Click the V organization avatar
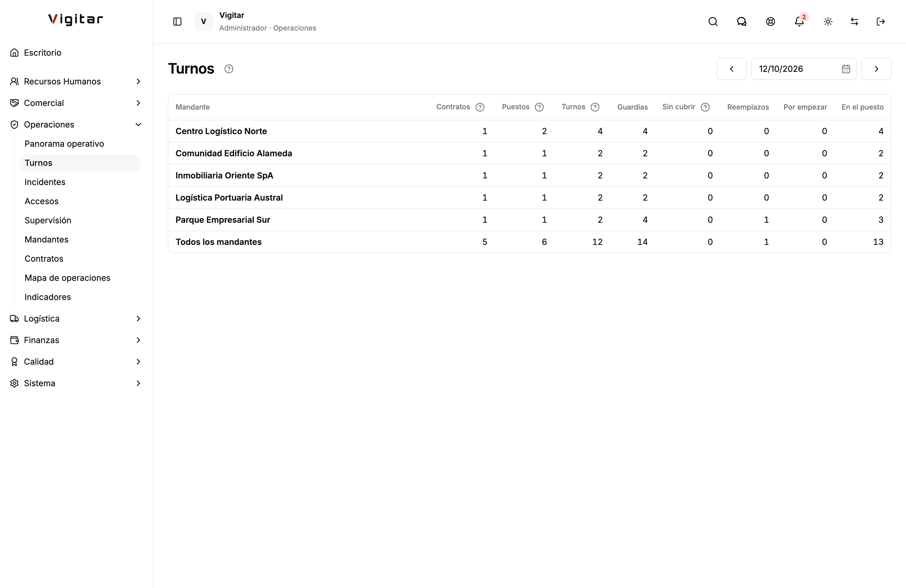Viewport: 906px width, 588px height. (x=204, y=22)
